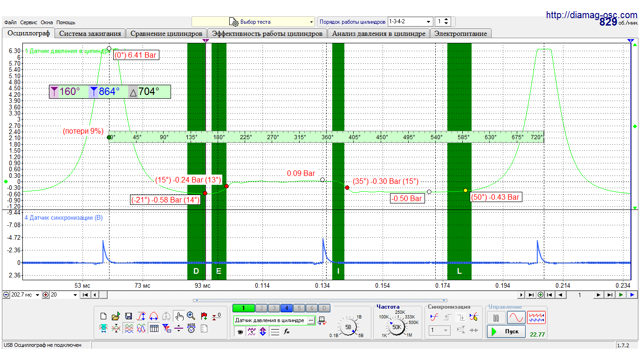Toggle the D digital channel button
This screenshot has width=644, height=351.
click(324, 308)
